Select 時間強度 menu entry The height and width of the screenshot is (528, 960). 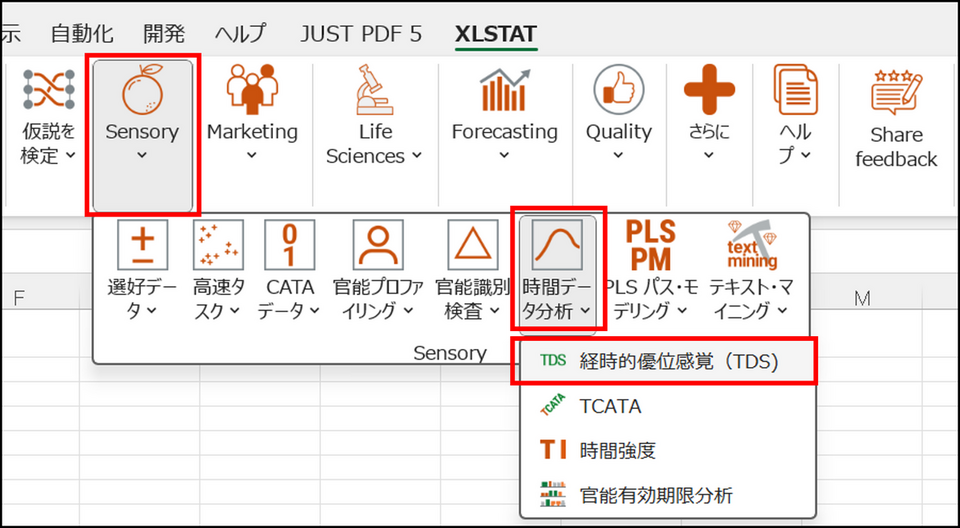point(617,450)
